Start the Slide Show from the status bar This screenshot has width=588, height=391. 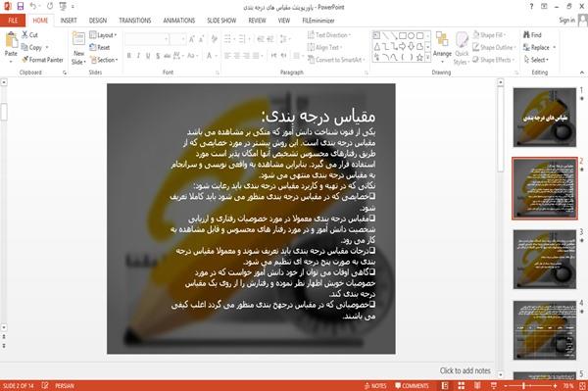tap(494, 386)
